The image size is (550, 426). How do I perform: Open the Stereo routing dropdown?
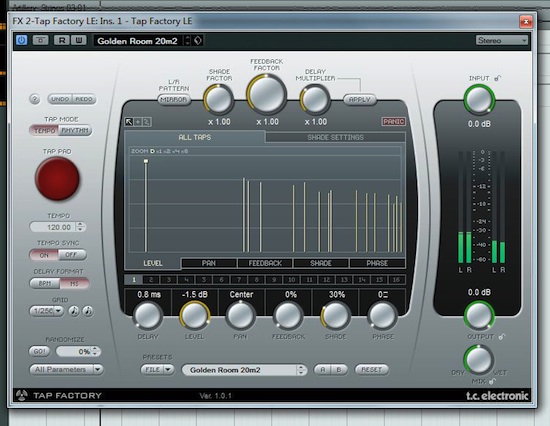click(502, 40)
